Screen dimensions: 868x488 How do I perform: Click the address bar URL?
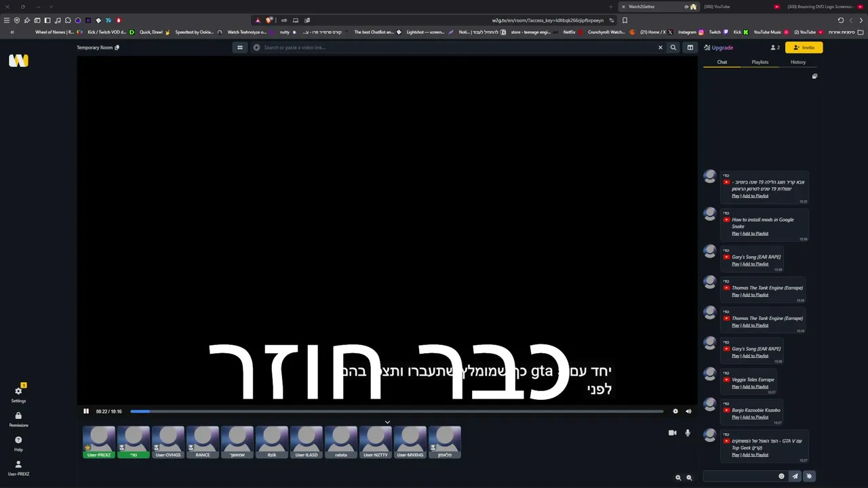pos(547,20)
